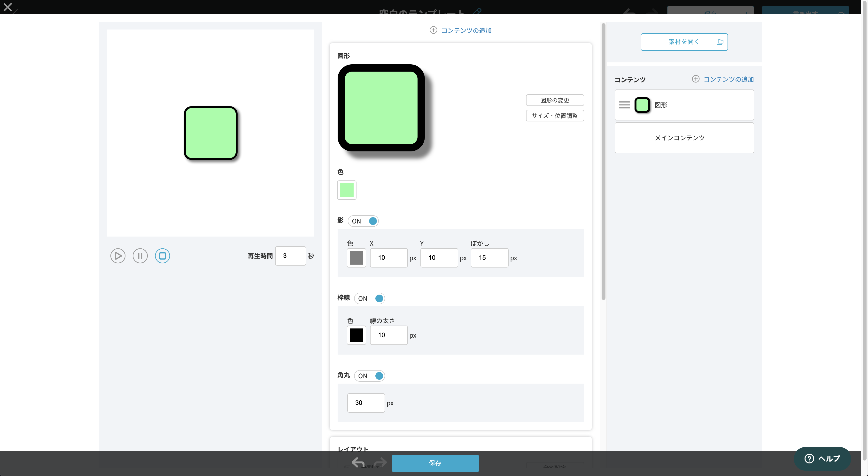Disable the 角丸 rounded corner switch
The height and width of the screenshot is (476, 868).
(370, 376)
